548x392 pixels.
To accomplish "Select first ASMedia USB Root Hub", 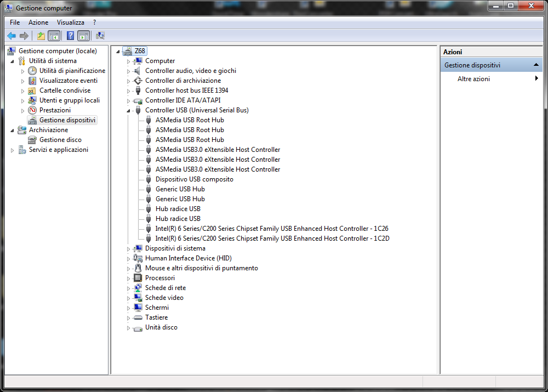I will pos(190,120).
